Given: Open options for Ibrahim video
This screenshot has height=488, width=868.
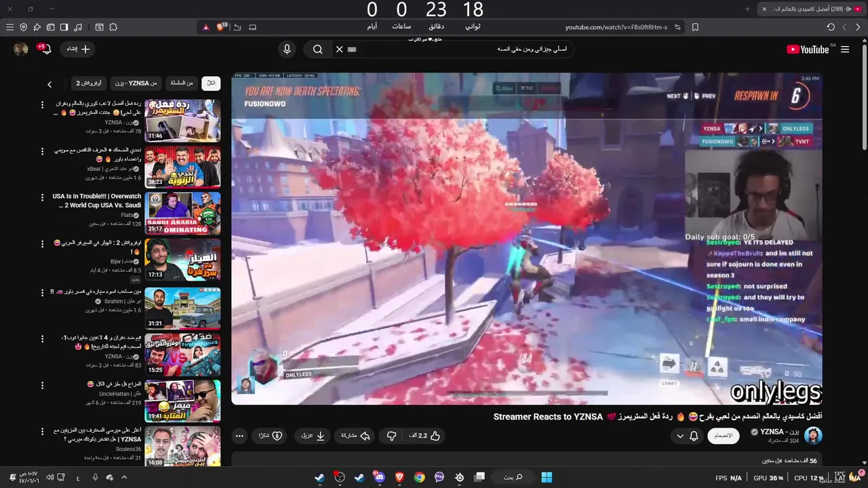Looking at the screenshot, I should [x=42, y=293].
